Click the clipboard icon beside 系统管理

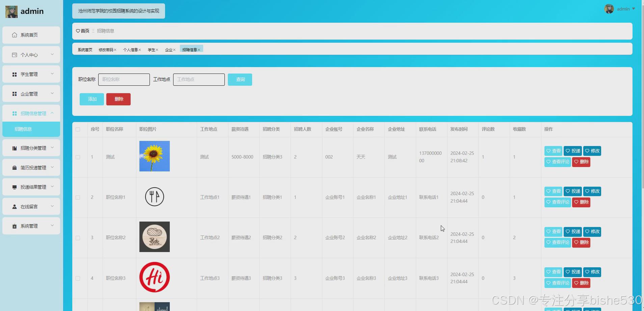(x=15, y=226)
